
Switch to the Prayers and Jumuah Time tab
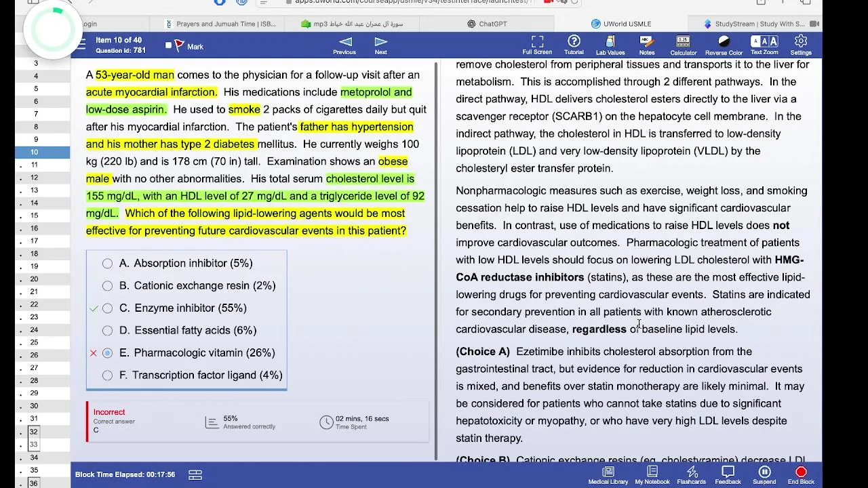tap(221, 24)
